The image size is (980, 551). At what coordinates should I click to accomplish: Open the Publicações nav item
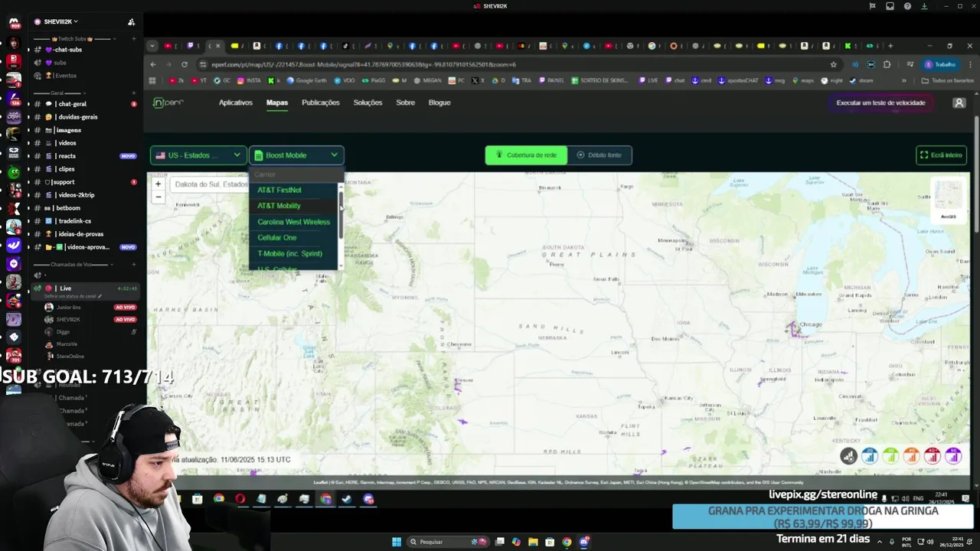coord(321,103)
